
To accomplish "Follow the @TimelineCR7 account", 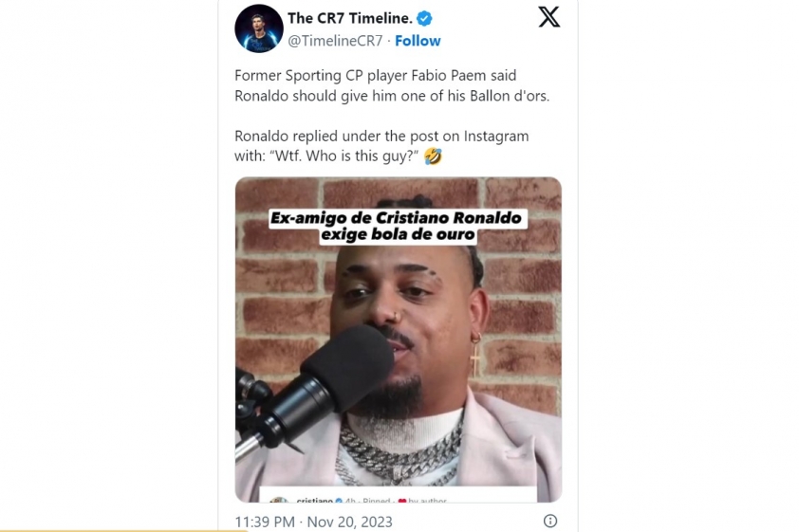I will coord(418,41).
